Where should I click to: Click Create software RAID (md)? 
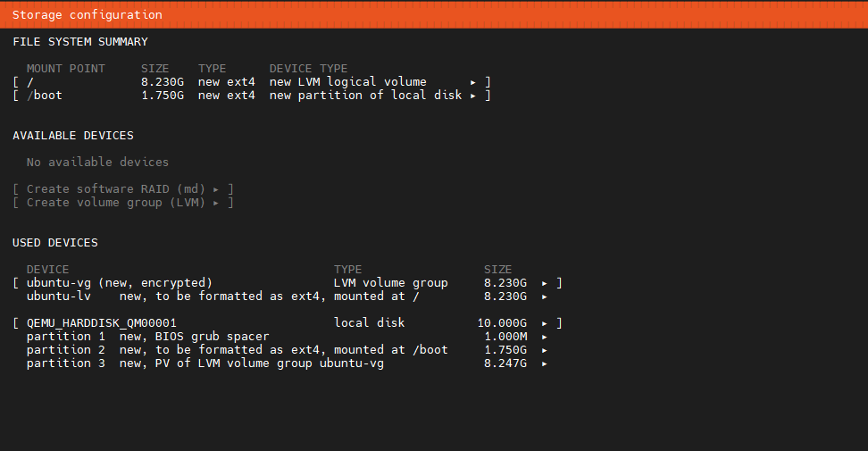tap(123, 189)
